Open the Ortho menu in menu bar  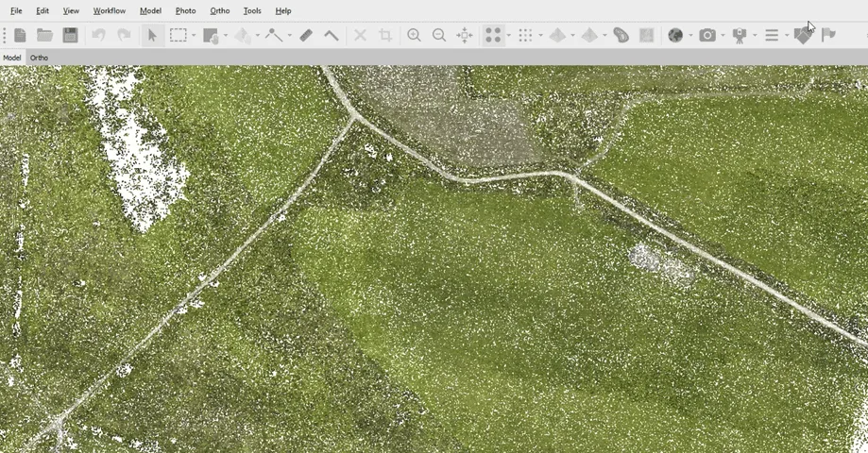tap(220, 10)
